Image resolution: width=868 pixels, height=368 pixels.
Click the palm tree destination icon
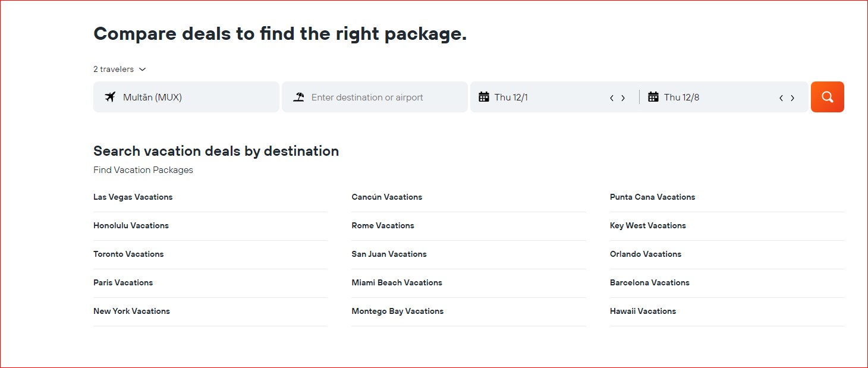(x=298, y=97)
